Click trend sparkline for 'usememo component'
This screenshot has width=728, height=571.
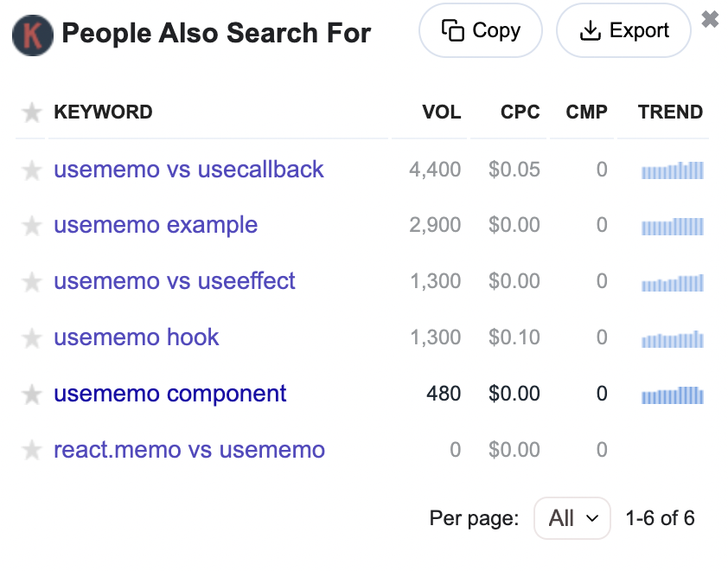pos(673,395)
